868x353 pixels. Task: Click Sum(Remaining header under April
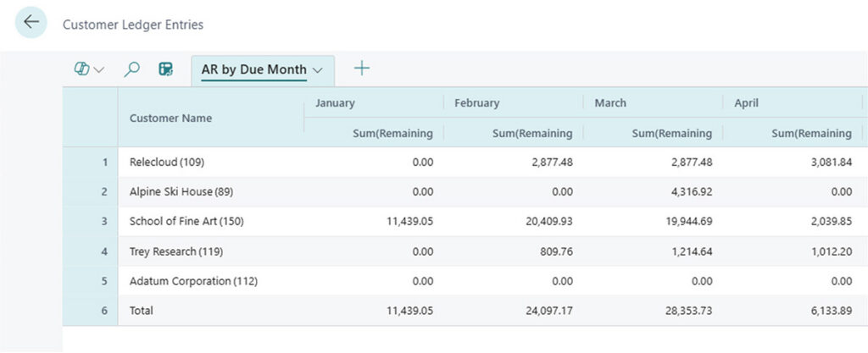(x=811, y=133)
